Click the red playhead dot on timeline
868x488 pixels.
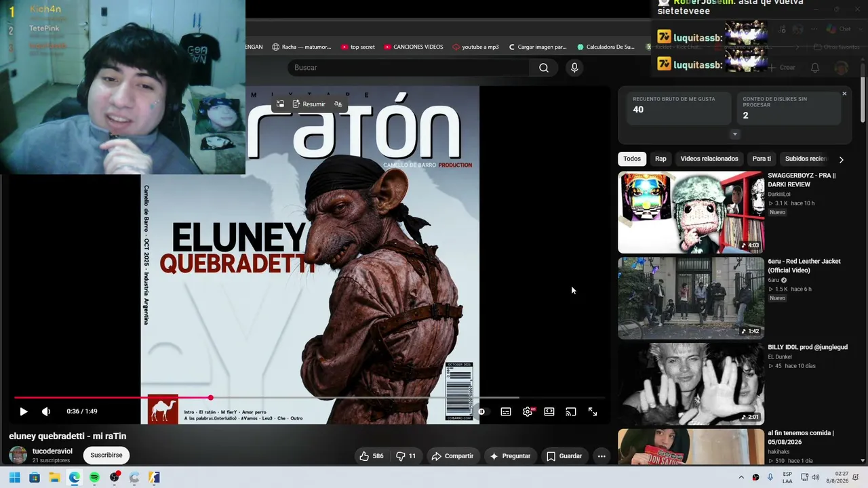pos(211,398)
